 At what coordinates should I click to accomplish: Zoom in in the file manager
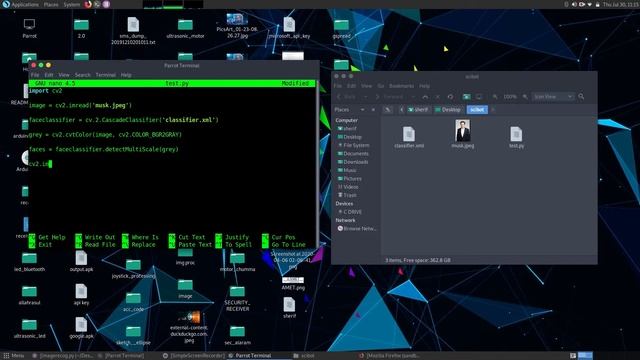[x=525, y=97]
